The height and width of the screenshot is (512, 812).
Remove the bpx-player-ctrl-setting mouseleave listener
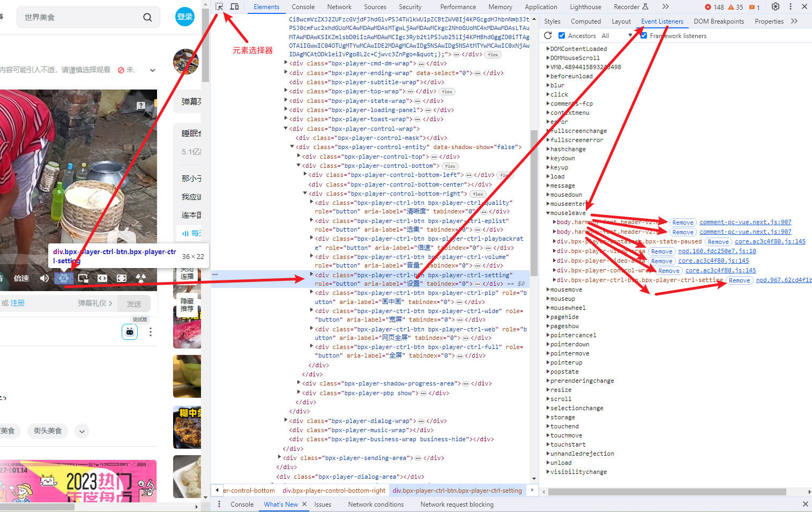tap(739, 280)
